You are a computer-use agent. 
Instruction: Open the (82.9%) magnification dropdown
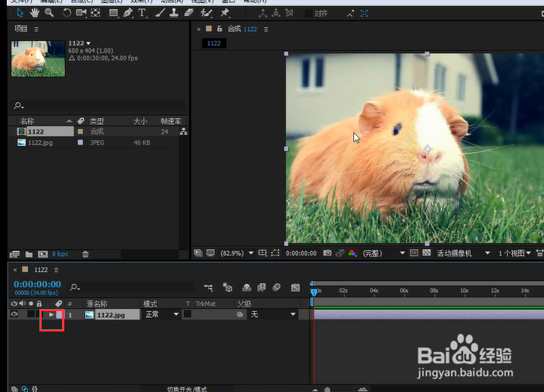pos(237,254)
